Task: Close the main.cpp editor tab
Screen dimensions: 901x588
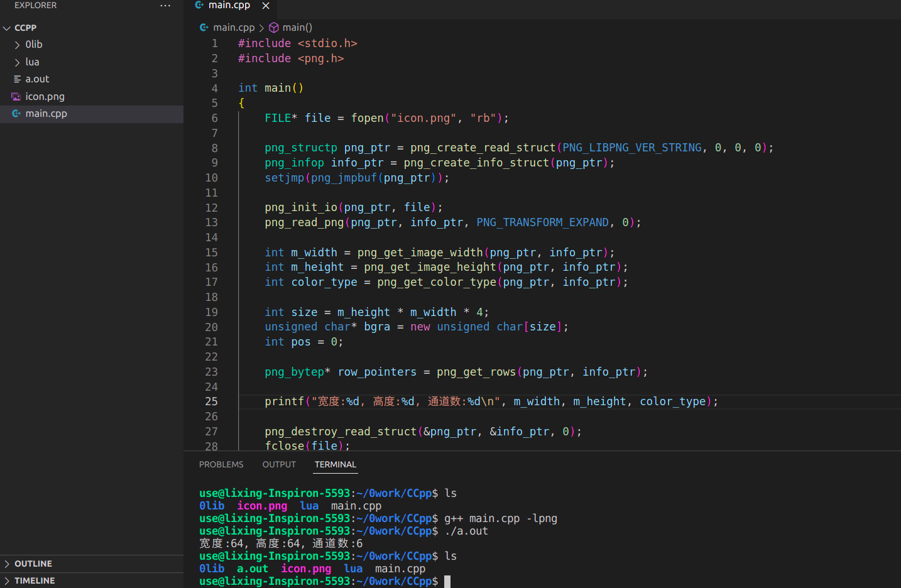Action: 266,6
